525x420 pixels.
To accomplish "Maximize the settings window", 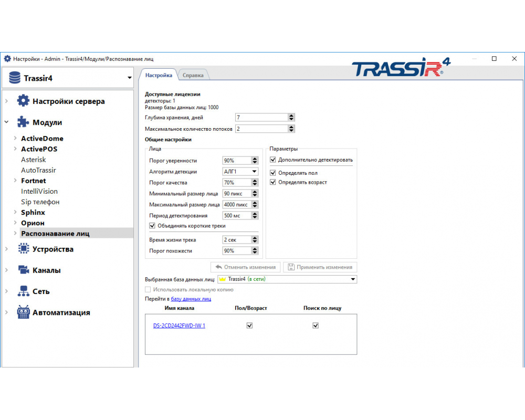I will tap(494, 59).
